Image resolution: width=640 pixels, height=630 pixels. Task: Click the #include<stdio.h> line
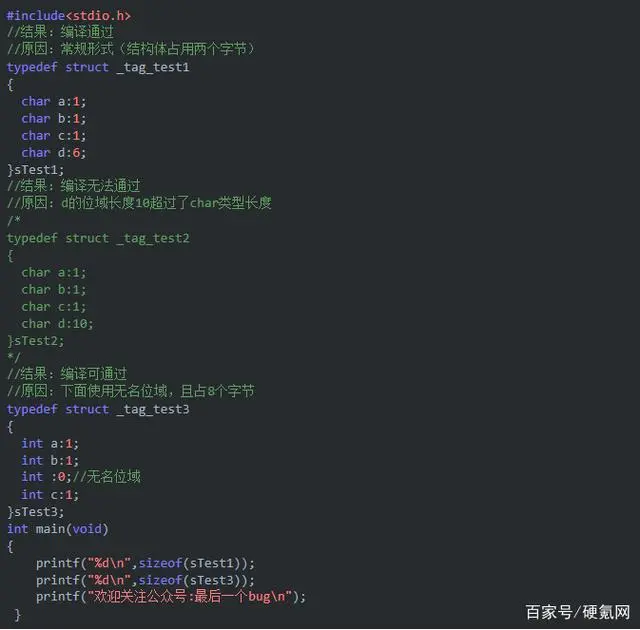(68, 16)
